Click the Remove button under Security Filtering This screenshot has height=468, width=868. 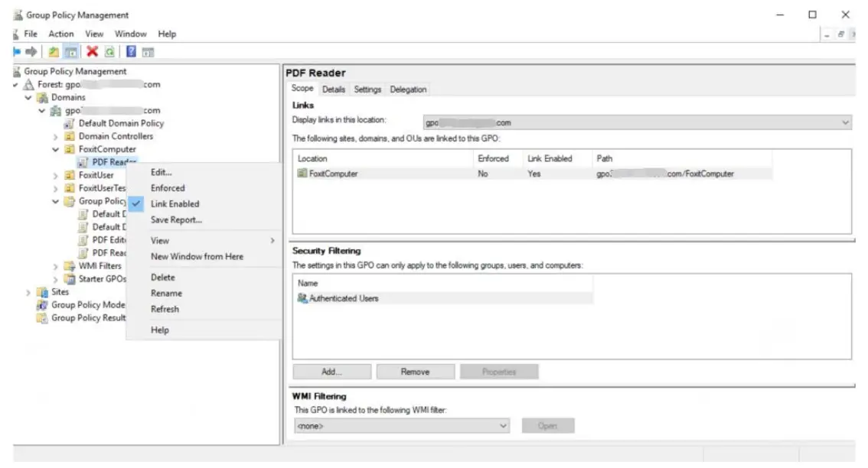click(415, 372)
